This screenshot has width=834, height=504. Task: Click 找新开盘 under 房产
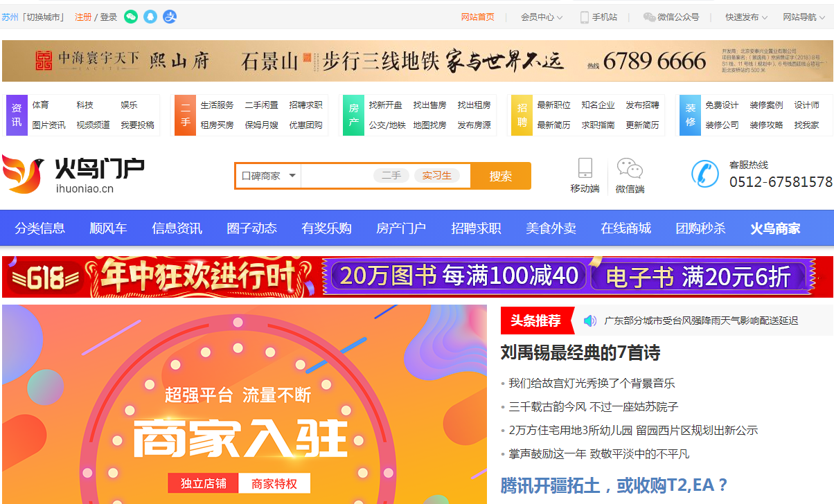[x=386, y=105]
